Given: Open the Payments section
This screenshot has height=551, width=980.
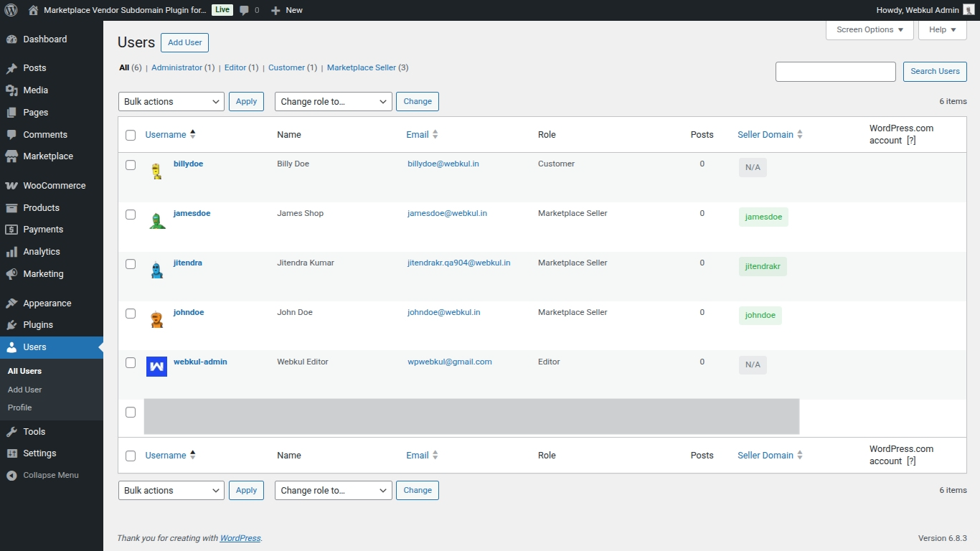Looking at the screenshot, I should tap(12, 229).
